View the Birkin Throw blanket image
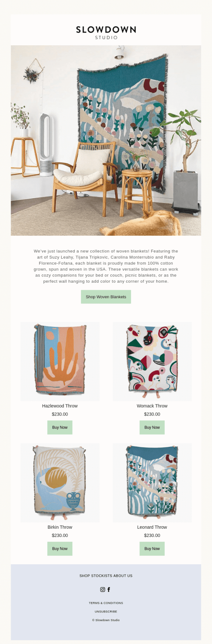This screenshot has width=212, height=644. pyautogui.click(x=60, y=483)
